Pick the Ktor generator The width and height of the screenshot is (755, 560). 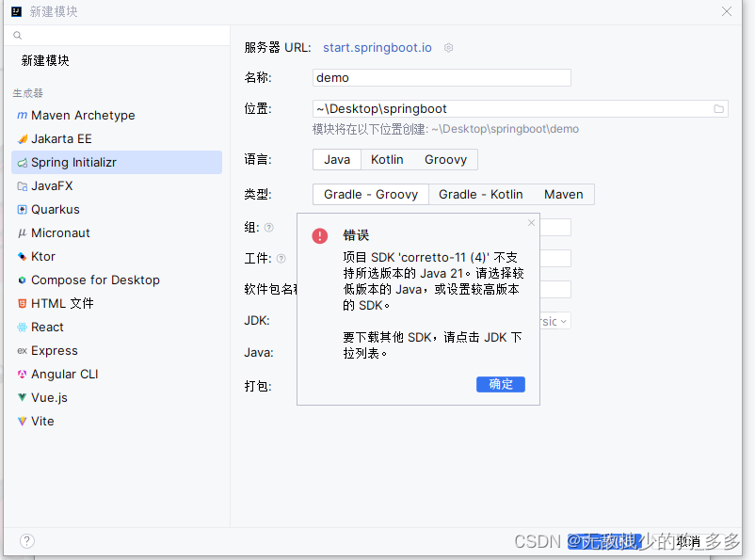coord(117,257)
